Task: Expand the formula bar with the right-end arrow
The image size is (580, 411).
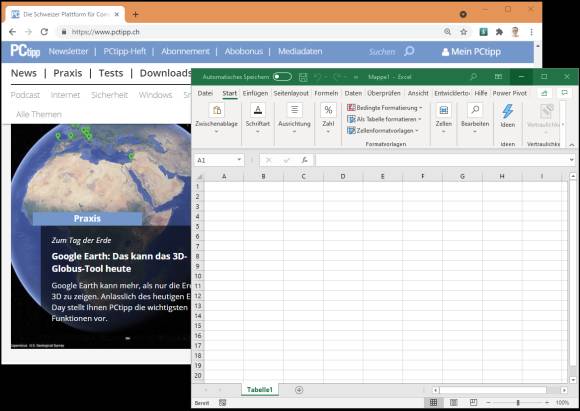Action: [x=571, y=160]
